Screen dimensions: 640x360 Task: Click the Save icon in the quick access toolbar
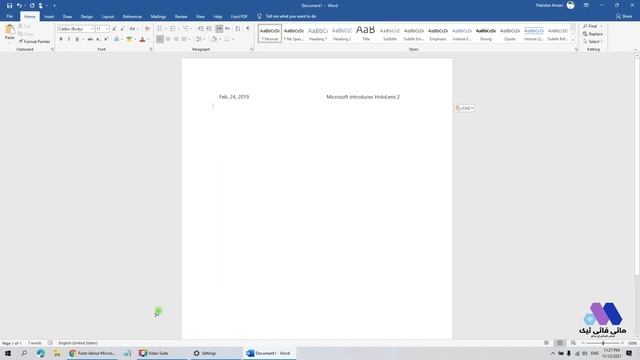9,5
